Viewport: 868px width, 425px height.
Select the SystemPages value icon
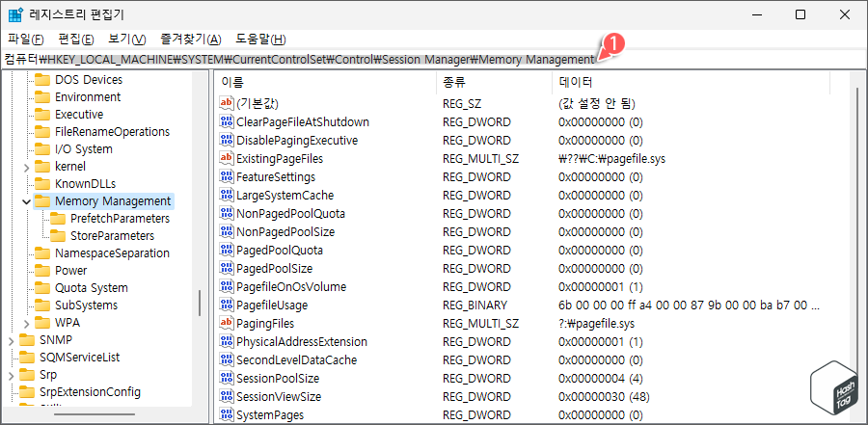(227, 414)
